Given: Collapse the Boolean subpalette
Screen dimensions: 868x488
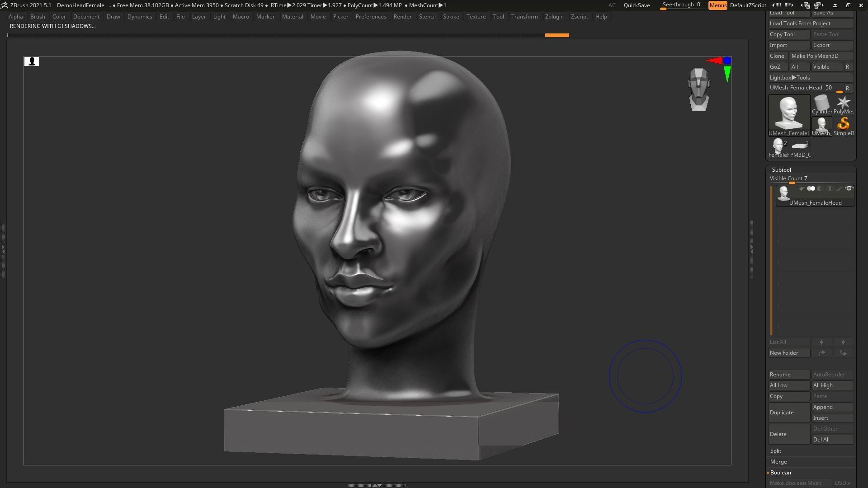Looking at the screenshot, I should pos(780,473).
